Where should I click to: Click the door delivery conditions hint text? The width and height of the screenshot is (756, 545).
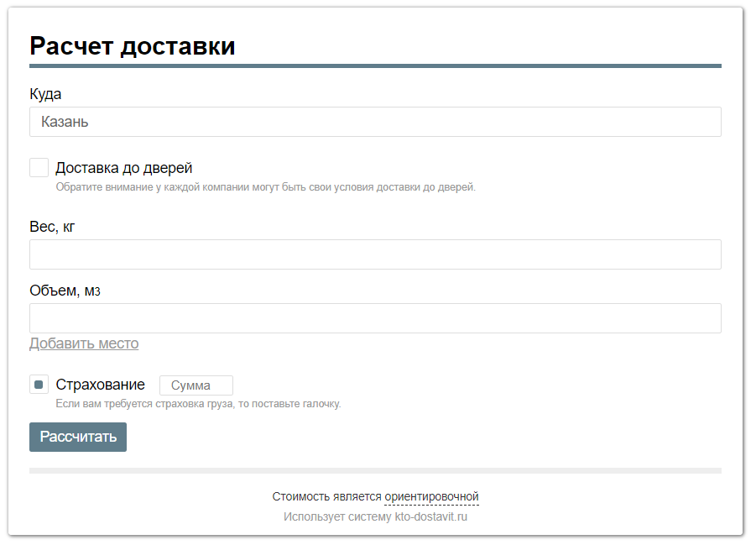(x=266, y=186)
